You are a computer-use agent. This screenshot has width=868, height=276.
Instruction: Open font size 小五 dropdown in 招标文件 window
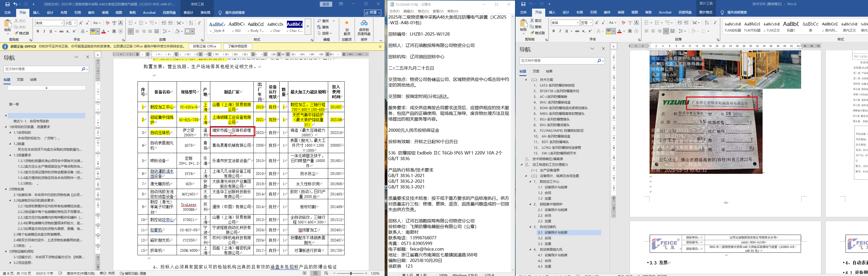pos(75,23)
